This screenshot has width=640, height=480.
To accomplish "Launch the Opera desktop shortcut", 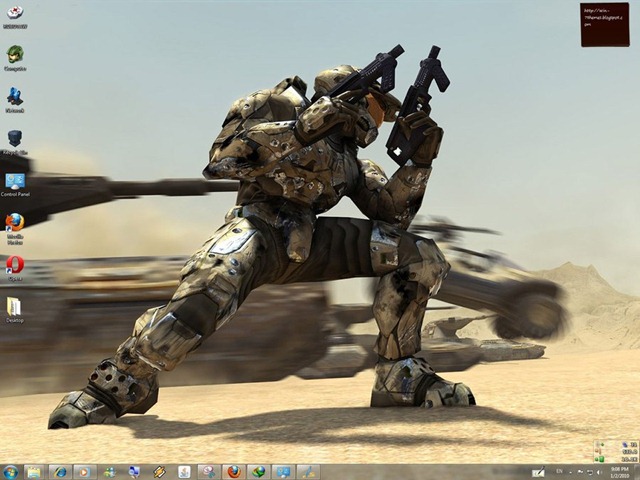I will pos(15,268).
